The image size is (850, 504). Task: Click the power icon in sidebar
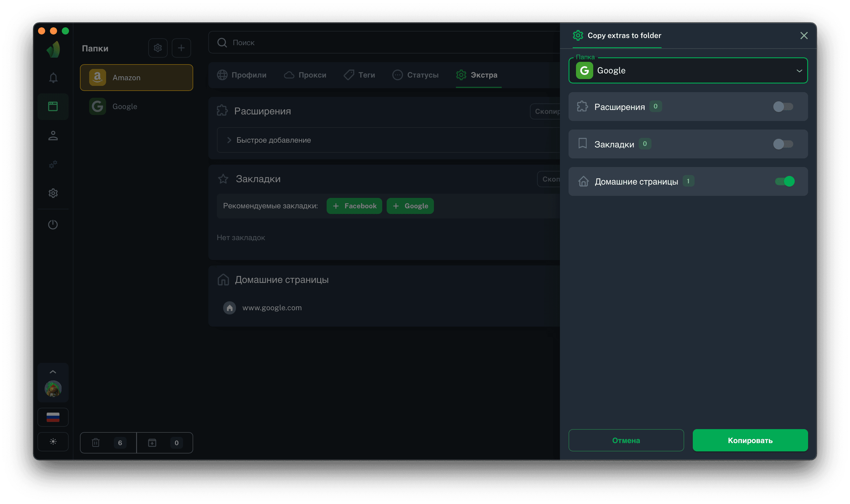(x=53, y=224)
